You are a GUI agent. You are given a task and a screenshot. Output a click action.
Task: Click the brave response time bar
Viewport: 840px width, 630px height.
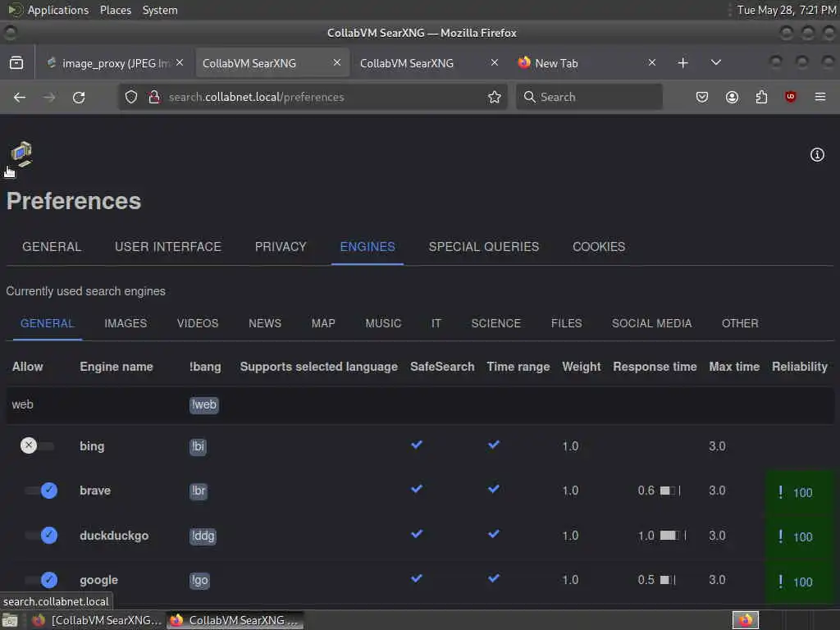point(669,491)
